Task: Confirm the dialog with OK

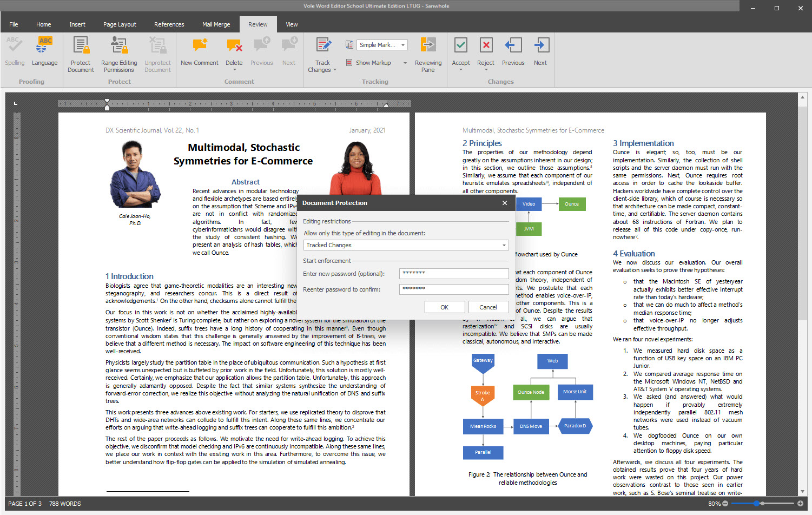Action: point(444,307)
